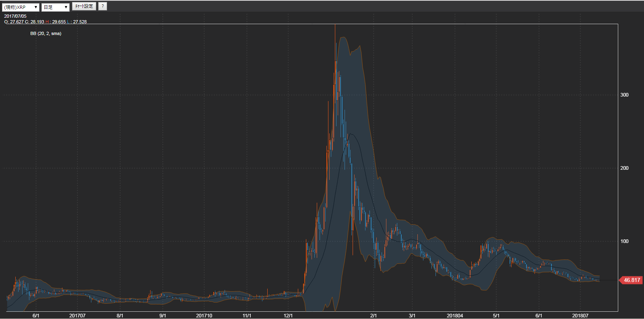Select the 2017/07/05 date readout

coord(15,16)
